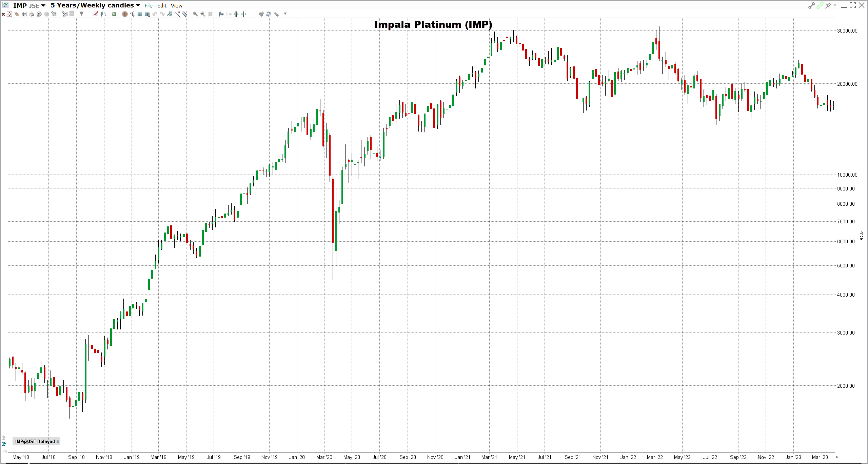Click the scroll-right bars arrow icon

click(x=221, y=14)
